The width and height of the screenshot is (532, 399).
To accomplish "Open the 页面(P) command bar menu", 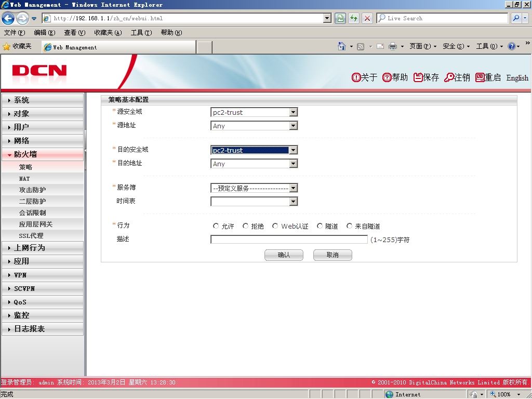I will (x=423, y=46).
